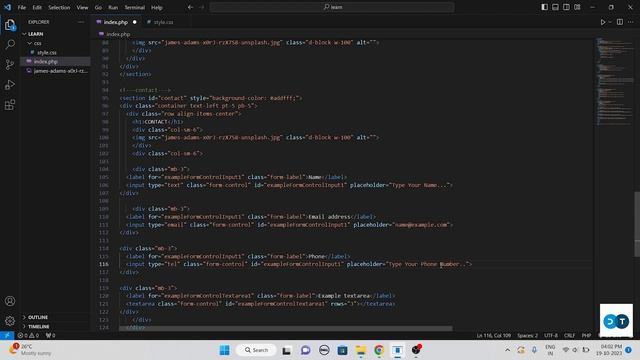
Task: Click the taskbar Search box
Action: 256,350
